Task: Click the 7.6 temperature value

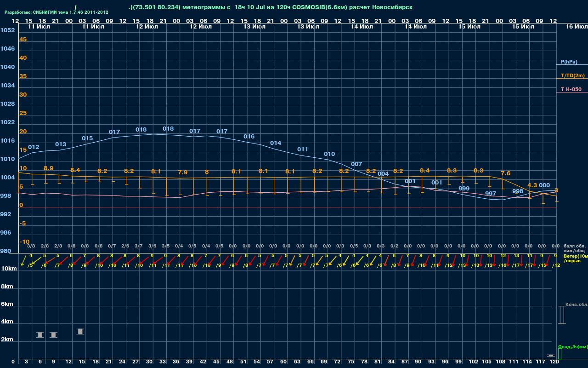Action: pyautogui.click(x=505, y=173)
